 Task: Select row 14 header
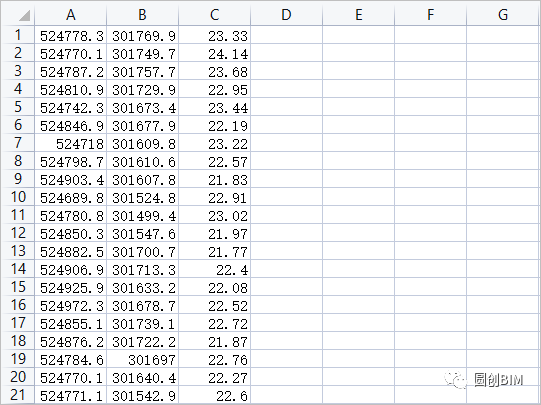[18, 268]
